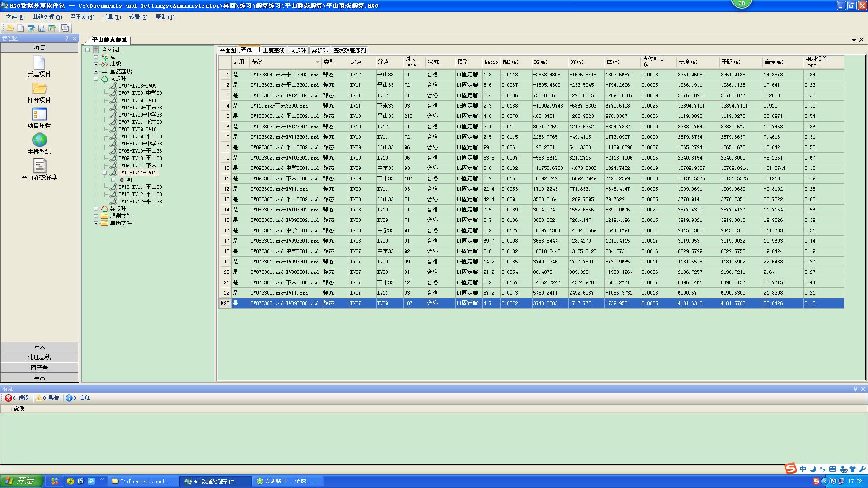Expand the 基线 tree node

pos(96,64)
